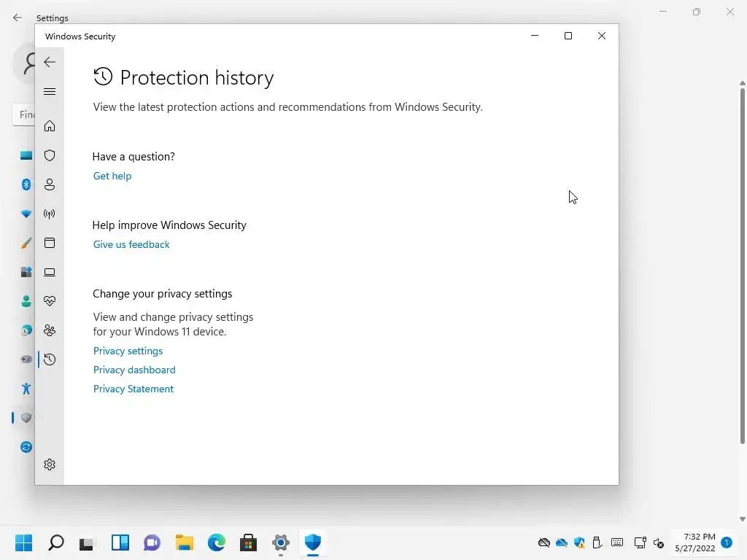The image size is (747, 560).
Task: Open App & browser control window icon
Action: click(x=50, y=243)
